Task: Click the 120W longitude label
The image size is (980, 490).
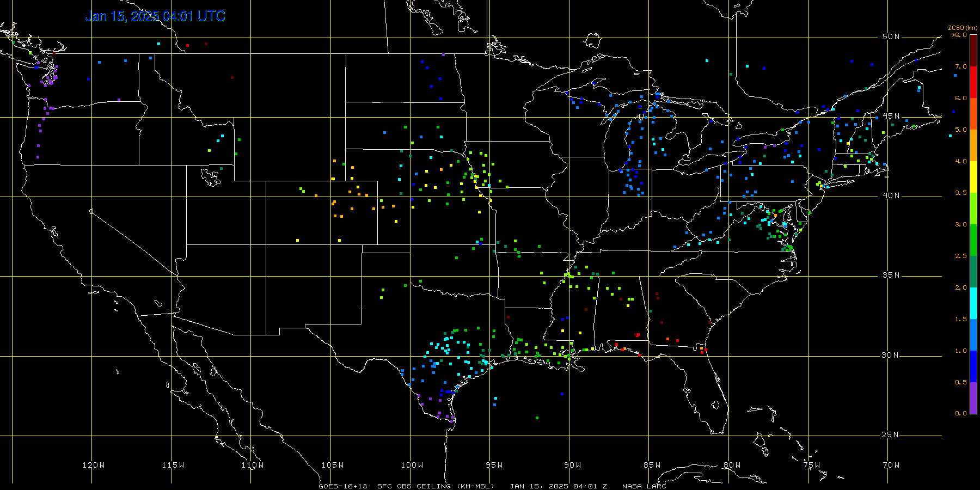Action: [94, 465]
